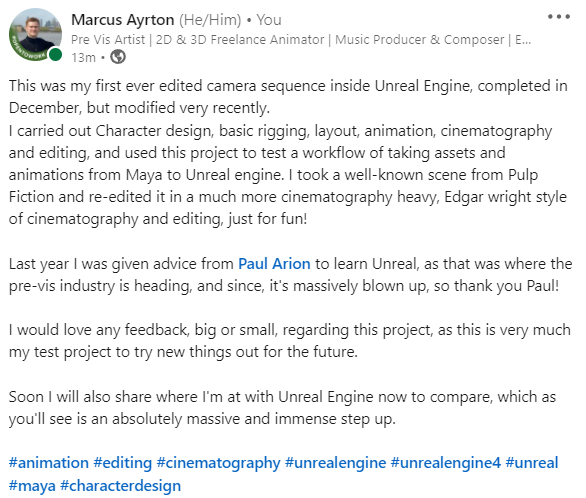The width and height of the screenshot is (586, 498).
Task: Open the #unrealengine hashtag
Action: 336,463
